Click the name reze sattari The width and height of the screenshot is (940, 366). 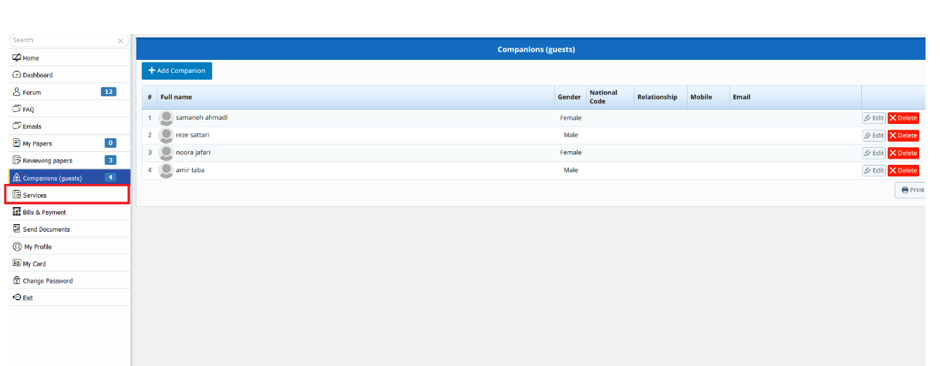192,135
